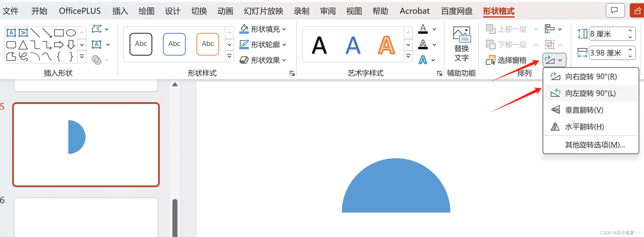
Task: Click the orange share button
Action: coord(637,11)
